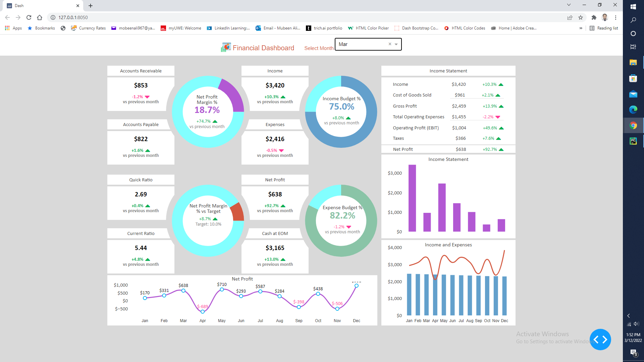Click the blue Dash dev tools button
The width and height of the screenshot is (644, 362).
600,340
